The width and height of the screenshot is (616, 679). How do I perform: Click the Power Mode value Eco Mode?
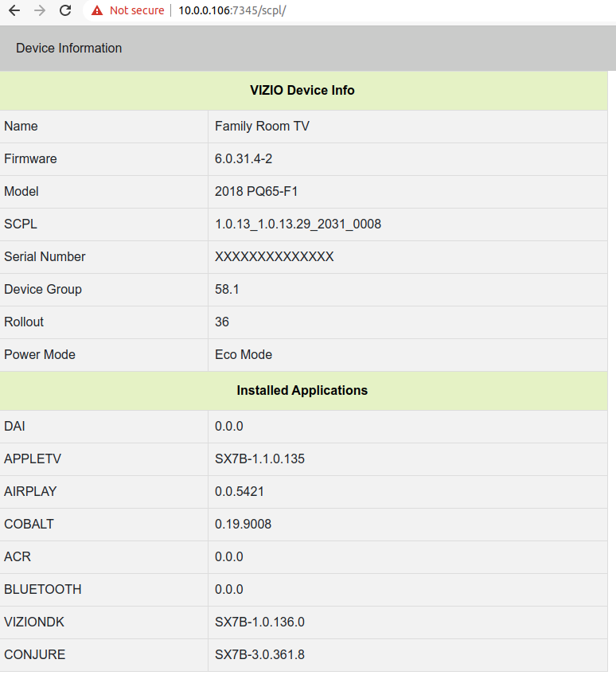(x=244, y=354)
